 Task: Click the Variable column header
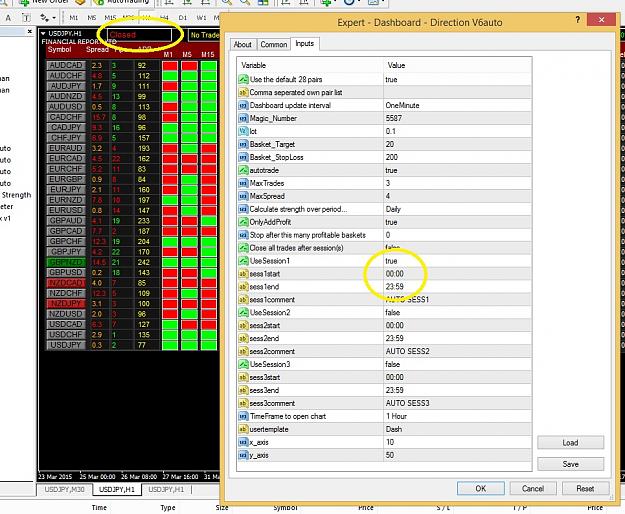[311, 65]
